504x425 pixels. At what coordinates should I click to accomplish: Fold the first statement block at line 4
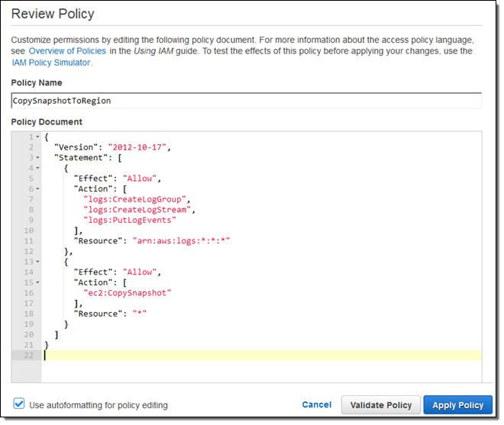tap(37, 167)
